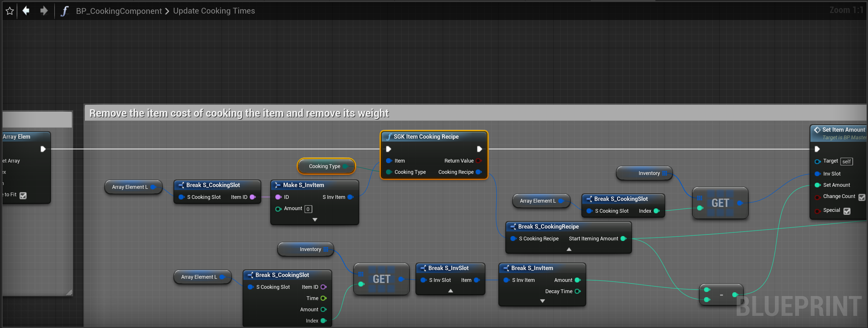Expand Break S_InvItem node pins
868x328 pixels.
pyautogui.click(x=542, y=301)
